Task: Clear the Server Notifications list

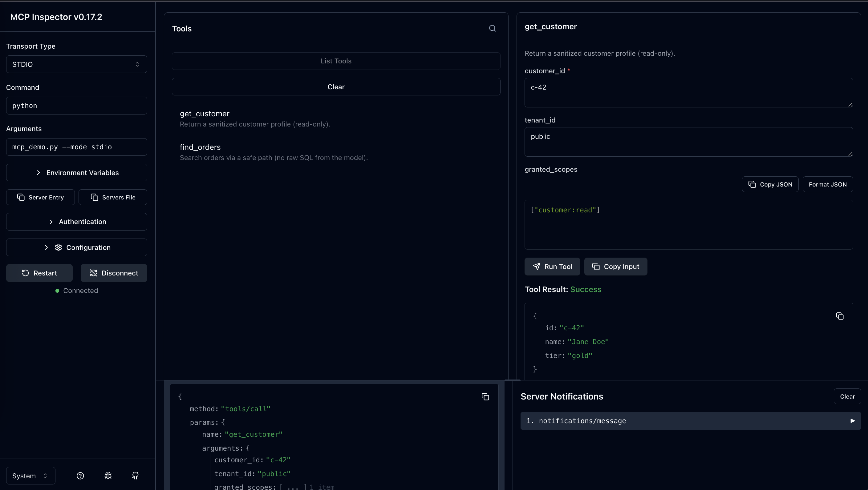Action: pyautogui.click(x=847, y=396)
